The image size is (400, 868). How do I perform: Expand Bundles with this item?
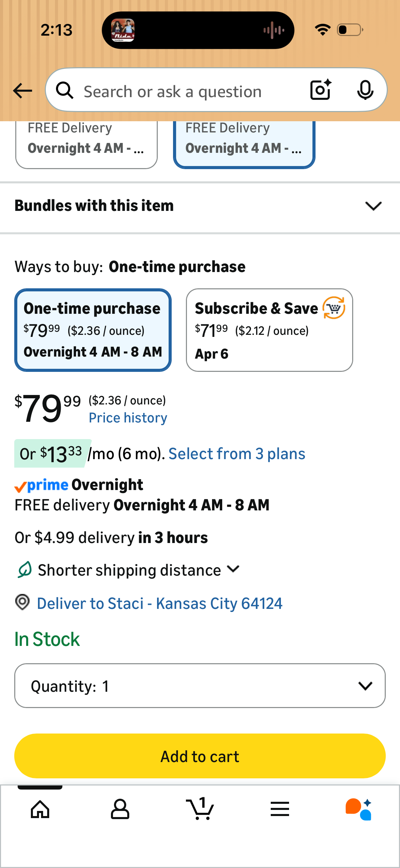click(x=200, y=206)
